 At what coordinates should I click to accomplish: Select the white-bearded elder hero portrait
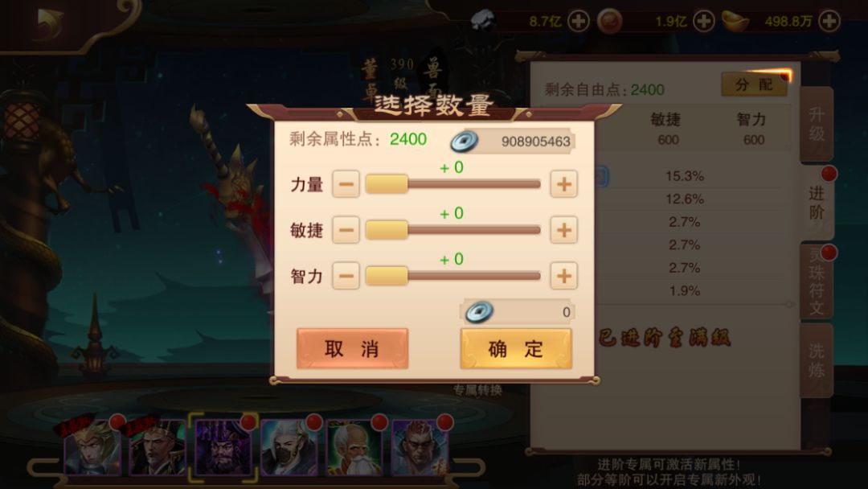[x=354, y=447]
